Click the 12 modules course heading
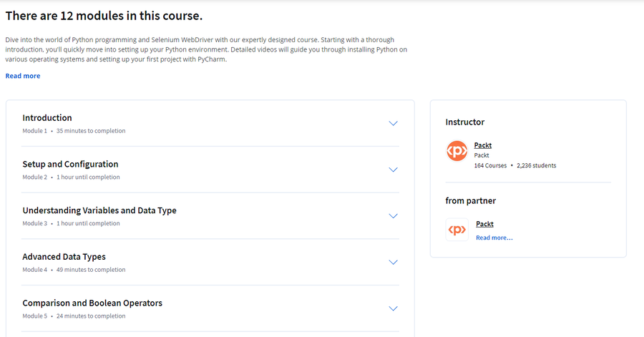 [x=104, y=16]
